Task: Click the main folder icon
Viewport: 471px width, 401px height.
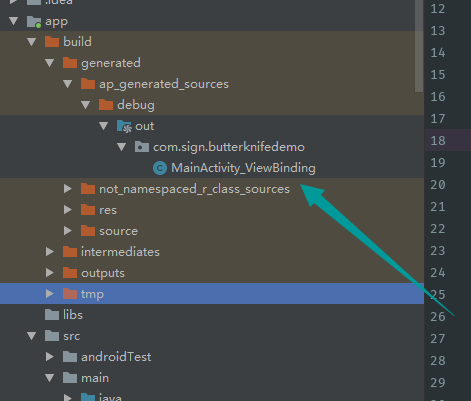Action: click(x=70, y=378)
